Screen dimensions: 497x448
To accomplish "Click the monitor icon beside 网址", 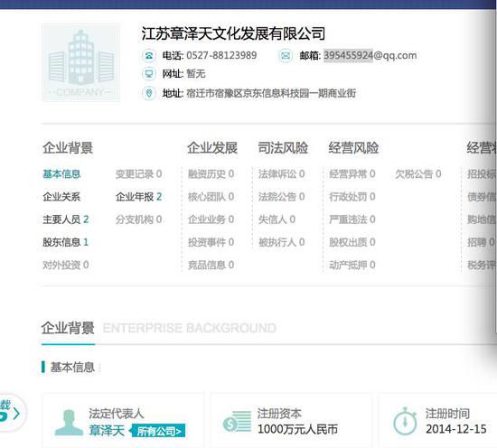I will pos(149,74).
